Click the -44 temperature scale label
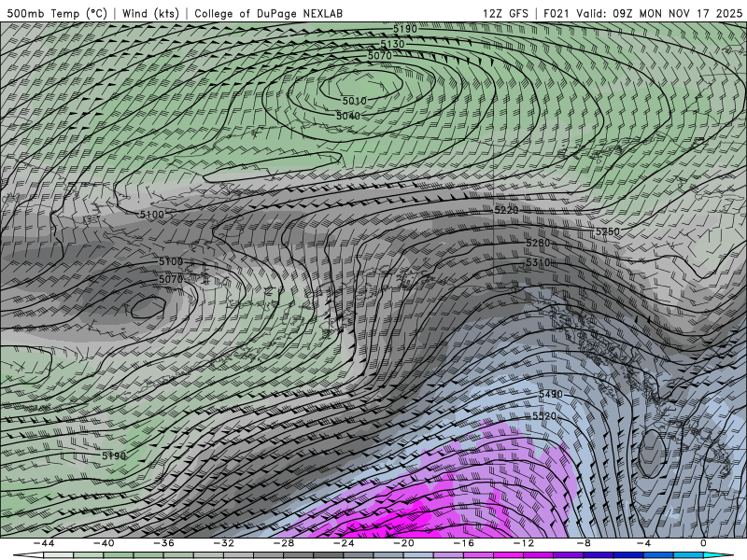The image size is (747, 560). pos(44,543)
